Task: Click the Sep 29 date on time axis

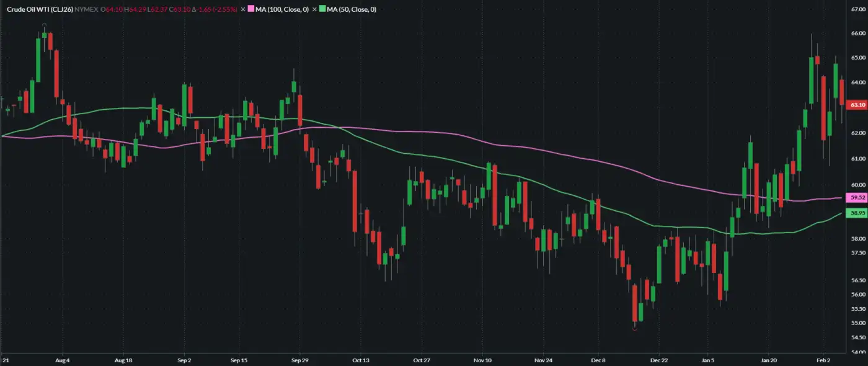Action: point(300,360)
